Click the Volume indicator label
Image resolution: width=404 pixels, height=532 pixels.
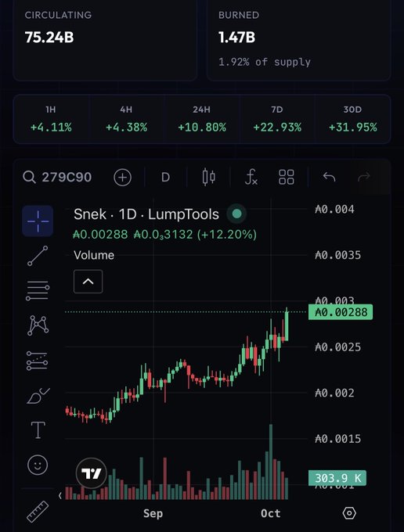[94, 255]
